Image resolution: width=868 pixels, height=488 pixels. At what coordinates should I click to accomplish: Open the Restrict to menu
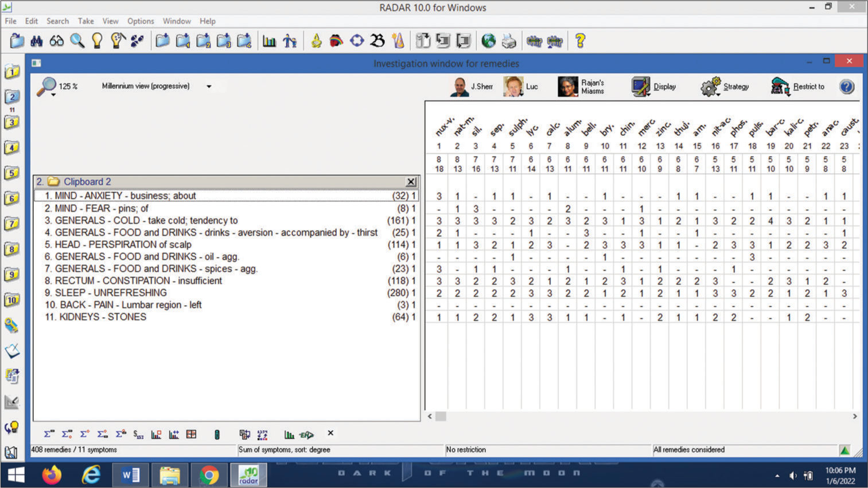797,87
